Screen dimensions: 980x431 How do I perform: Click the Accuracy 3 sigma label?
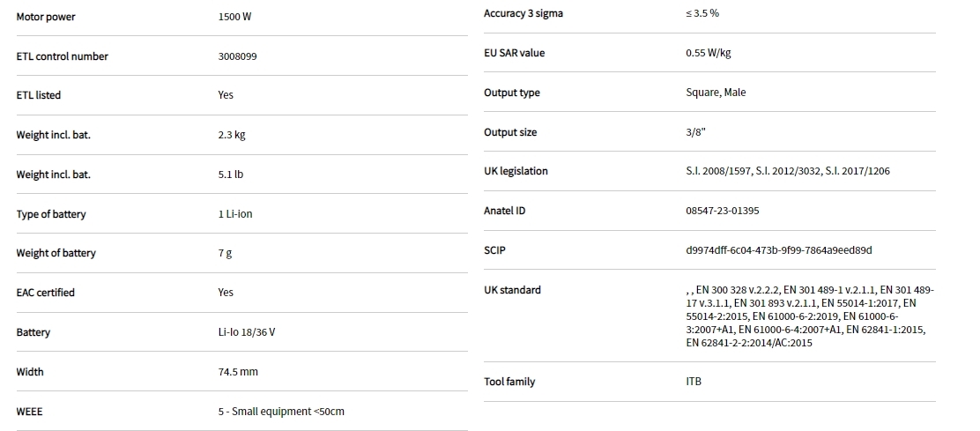tap(523, 13)
